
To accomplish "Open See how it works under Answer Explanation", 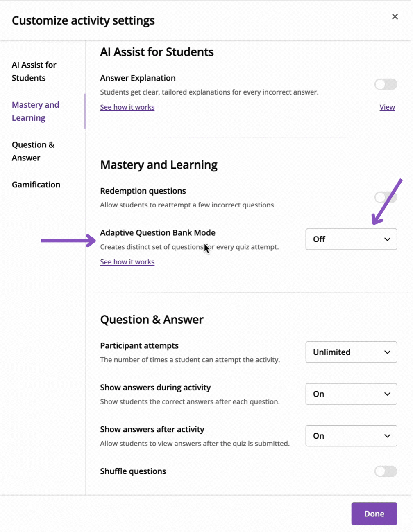I will [127, 107].
